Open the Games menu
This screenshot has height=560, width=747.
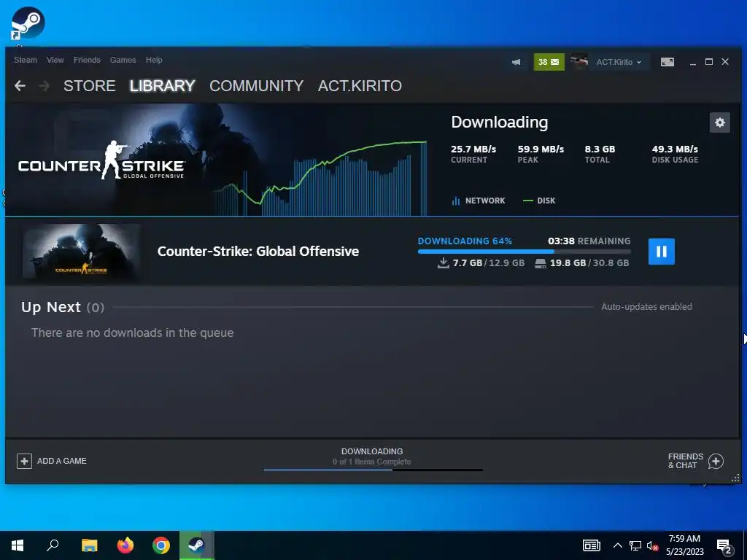coord(123,60)
